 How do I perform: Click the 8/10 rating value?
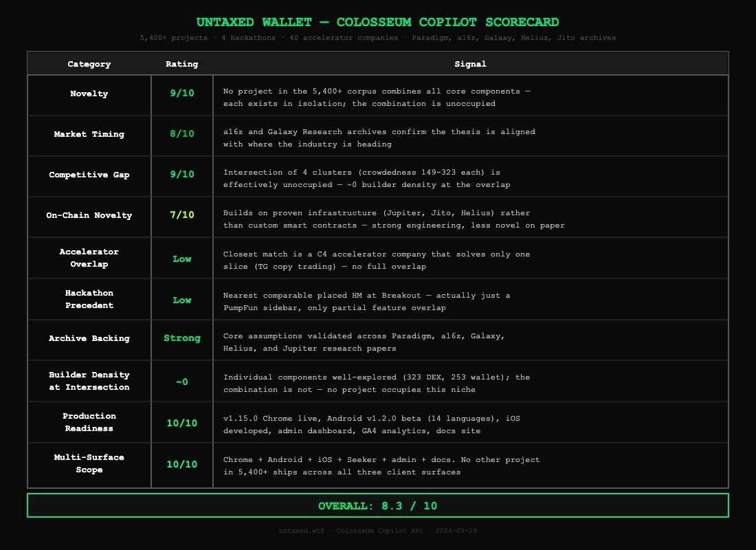[181, 133]
